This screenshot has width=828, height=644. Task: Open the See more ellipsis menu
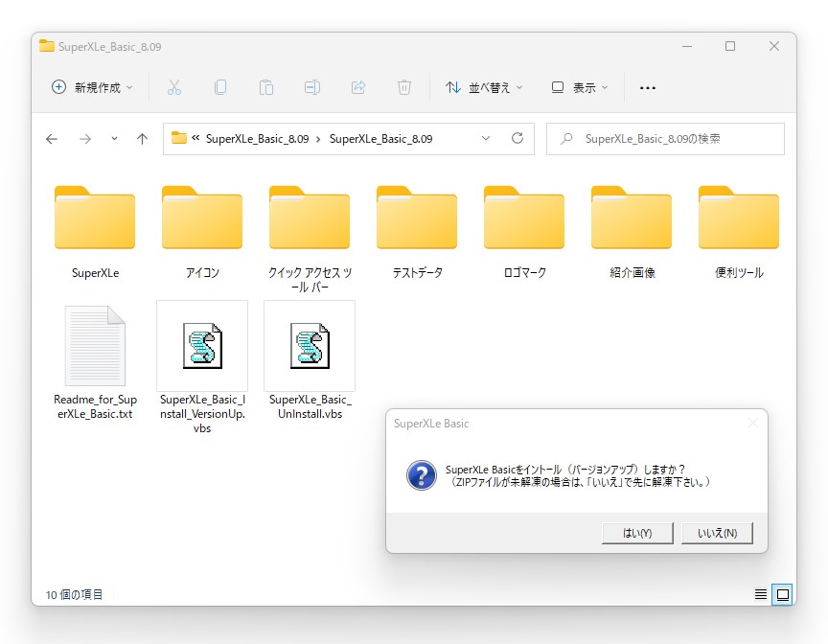point(648,87)
